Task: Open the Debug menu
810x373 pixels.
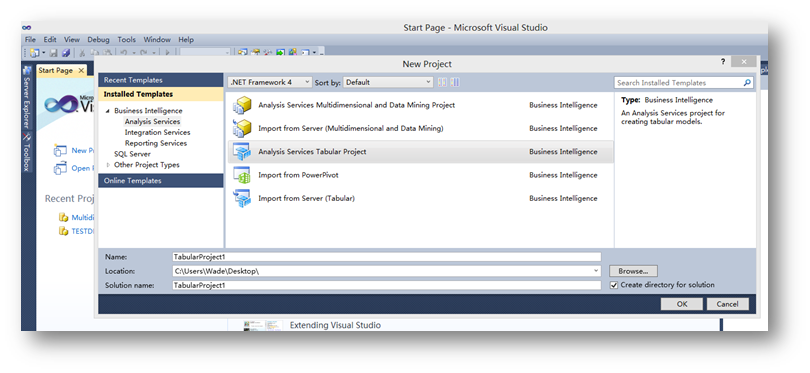Action: pos(98,39)
